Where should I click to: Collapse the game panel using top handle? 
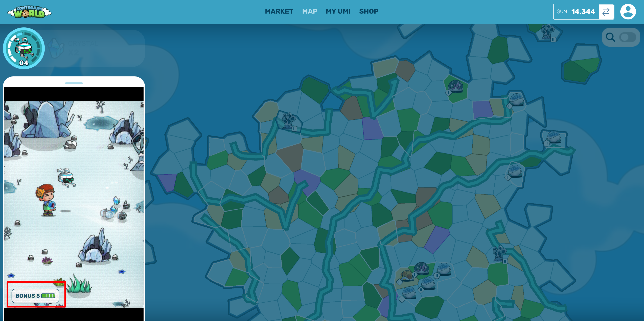point(74,83)
